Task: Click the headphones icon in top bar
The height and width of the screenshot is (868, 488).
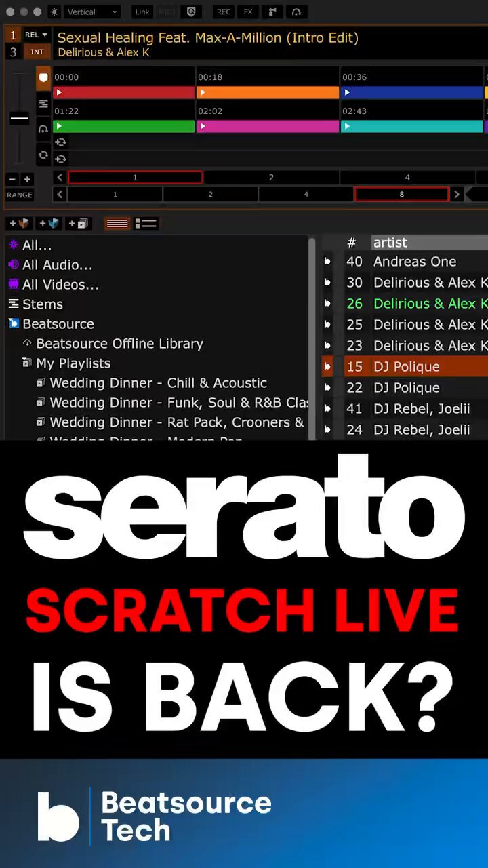Action: tap(296, 12)
